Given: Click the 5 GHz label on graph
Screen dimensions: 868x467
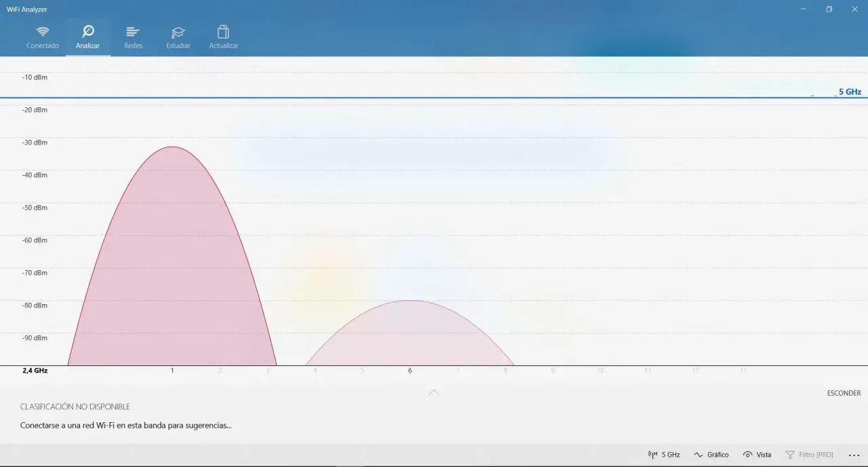Looking at the screenshot, I should pyautogui.click(x=850, y=92).
